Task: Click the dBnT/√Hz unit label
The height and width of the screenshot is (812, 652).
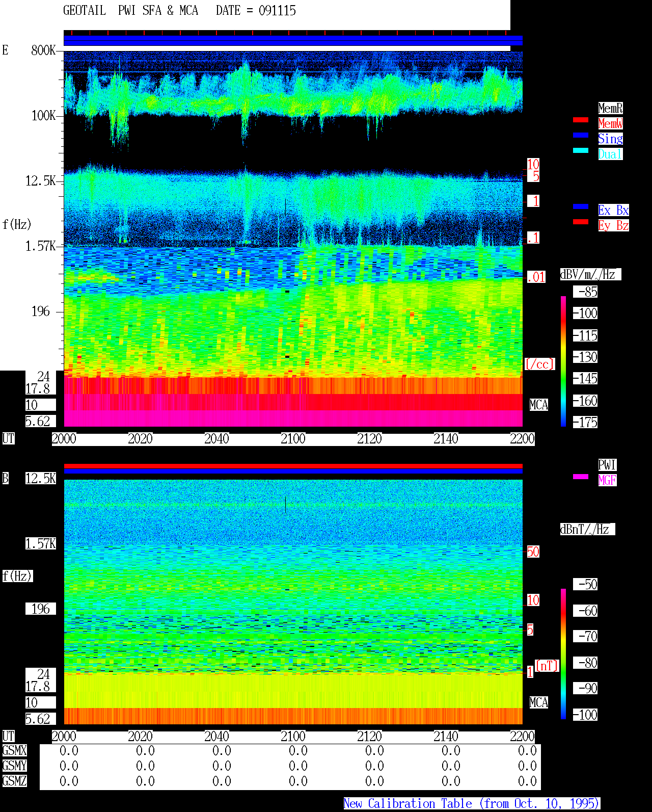Action: tap(587, 529)
